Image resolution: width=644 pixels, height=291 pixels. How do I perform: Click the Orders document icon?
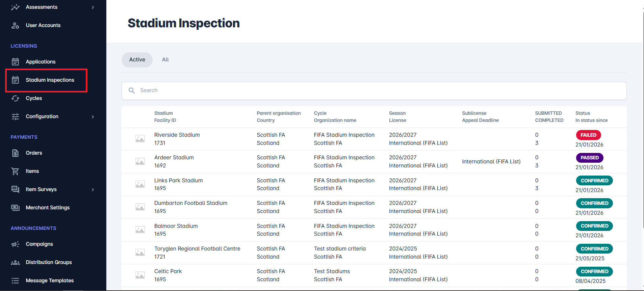pyautogui.click(x=15, y=153)
